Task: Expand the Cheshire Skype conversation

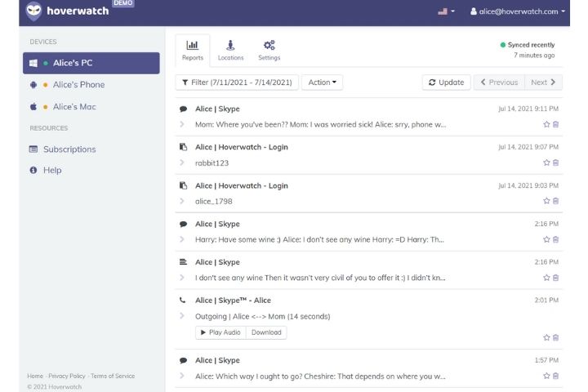Action: click(x=182, y=376)
